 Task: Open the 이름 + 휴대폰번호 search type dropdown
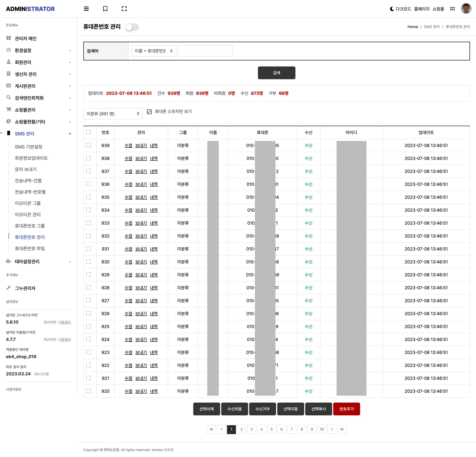click(x=154, y=51)
